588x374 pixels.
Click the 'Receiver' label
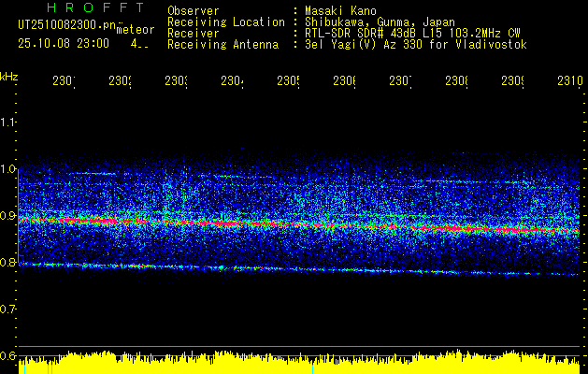[x=194, y=34]
